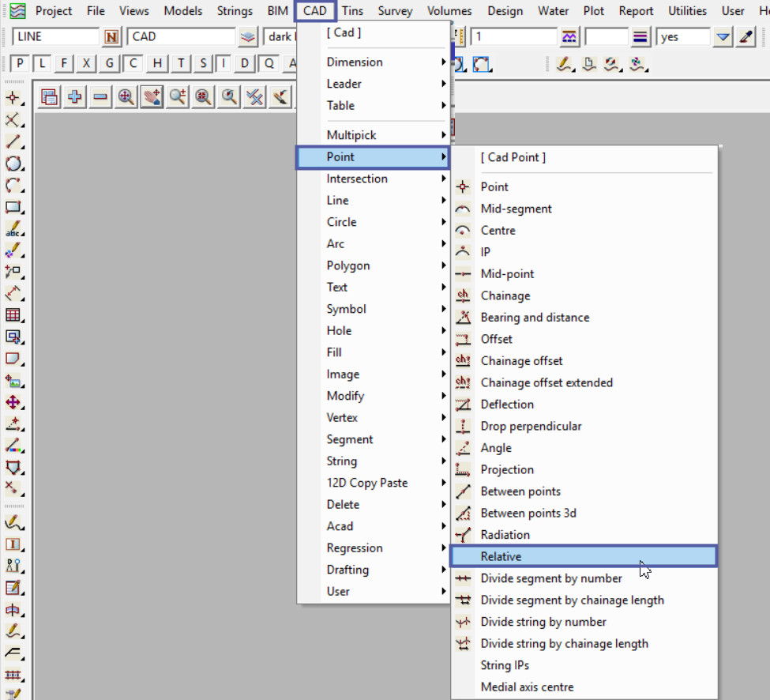Click the dark colour field
The height and width of the screenshot is (700, 770).
[280, 37]
